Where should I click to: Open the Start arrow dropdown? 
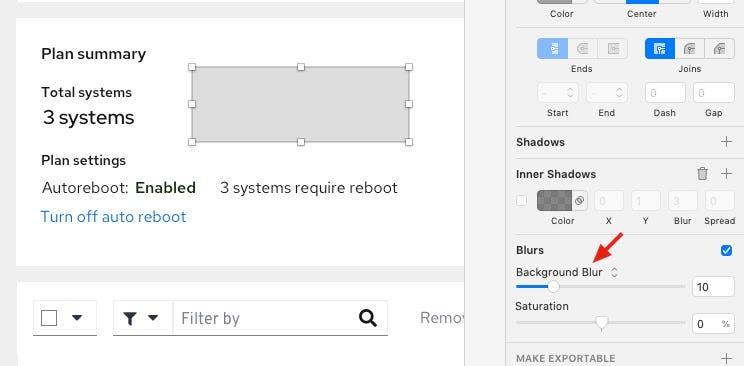558,93
